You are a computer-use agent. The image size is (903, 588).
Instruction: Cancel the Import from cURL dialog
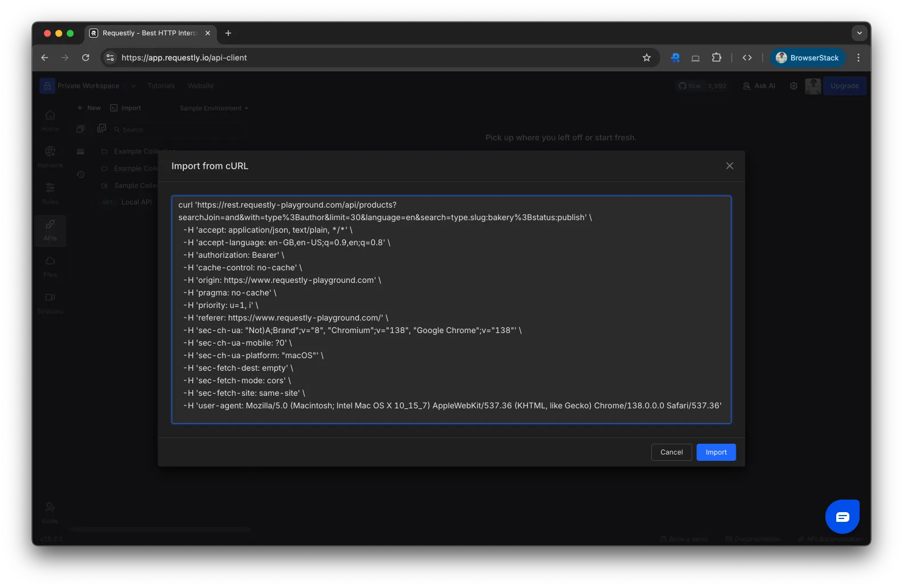[x=671, y=452]
